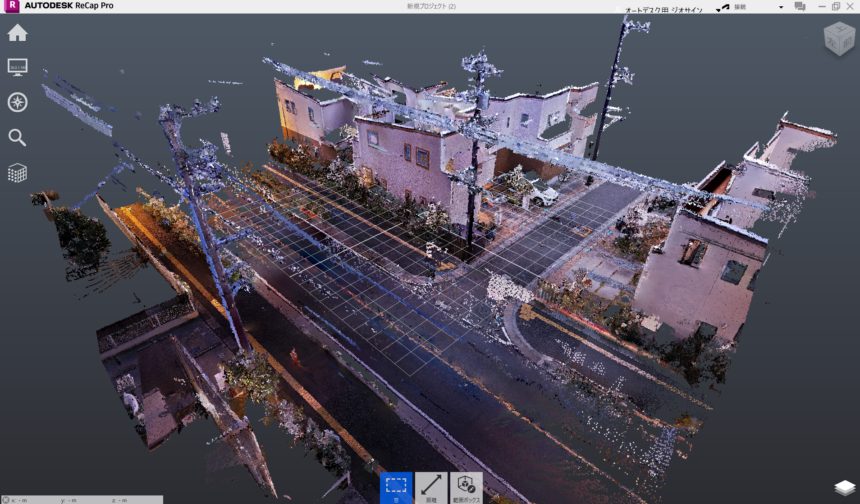Open the layers stack icon at bottom right
The height and width of the screenshot is (504, 860).
point(844,487)
